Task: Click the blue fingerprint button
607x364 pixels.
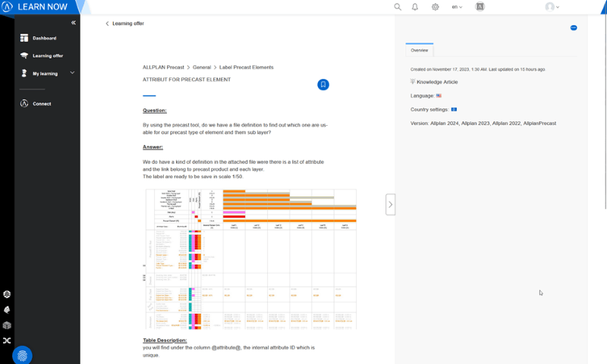Action: pyautogui.click(x=22, y=355)
